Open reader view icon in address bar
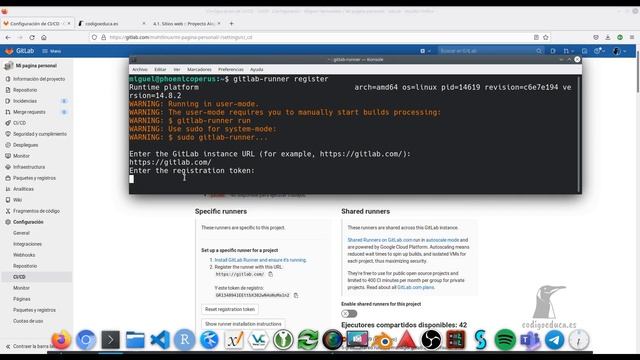This screenshot has width=640, height=360. click(536, 37)
